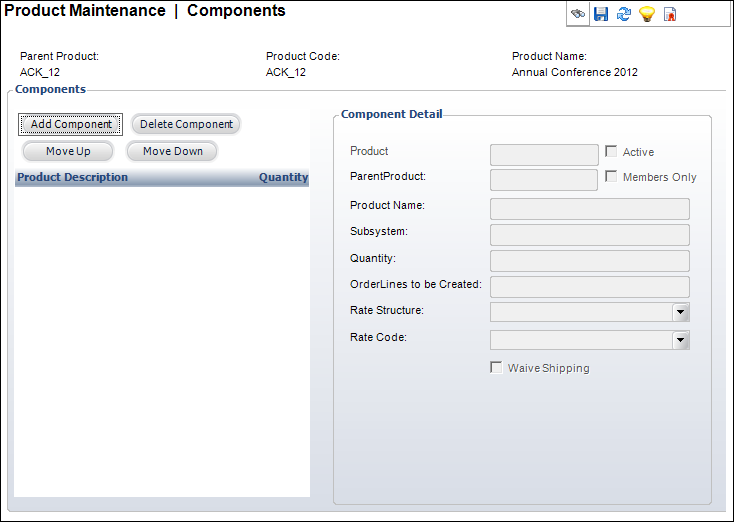Expand the Rate Structure dropdown
The width and height of the screenshot is (734, 522).
tap(681, 313)
